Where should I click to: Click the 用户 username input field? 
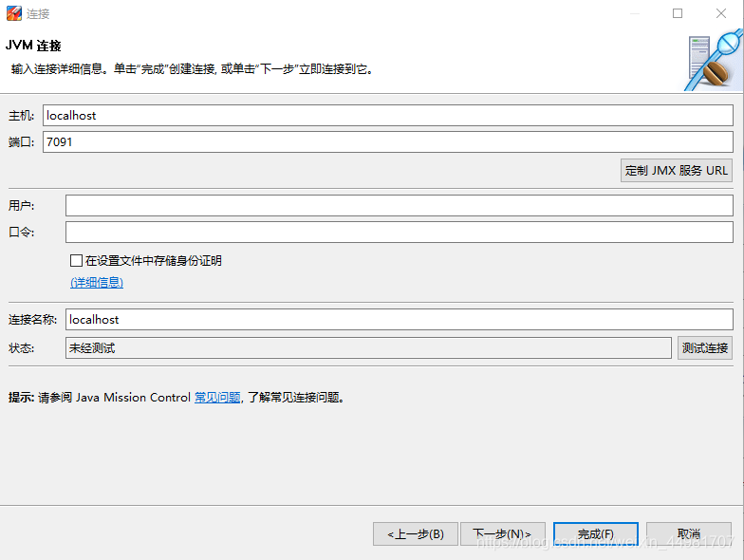(x=399, y=205)
